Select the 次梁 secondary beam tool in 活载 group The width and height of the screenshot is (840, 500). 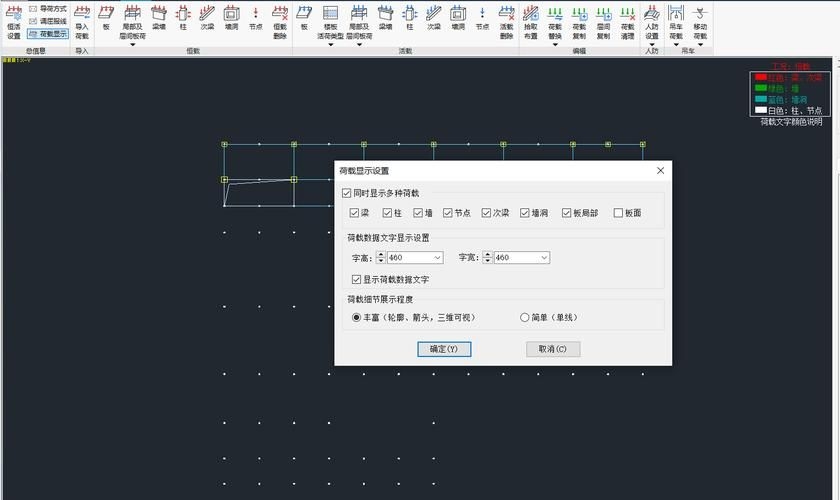[x=434, y=18]
